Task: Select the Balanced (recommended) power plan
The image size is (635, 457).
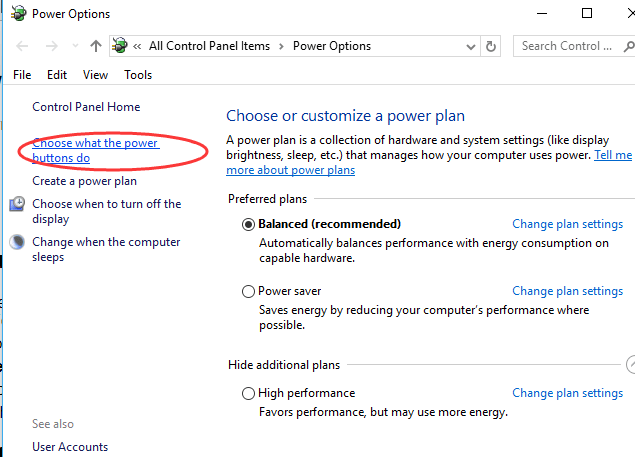Action: tap(249, 225)
